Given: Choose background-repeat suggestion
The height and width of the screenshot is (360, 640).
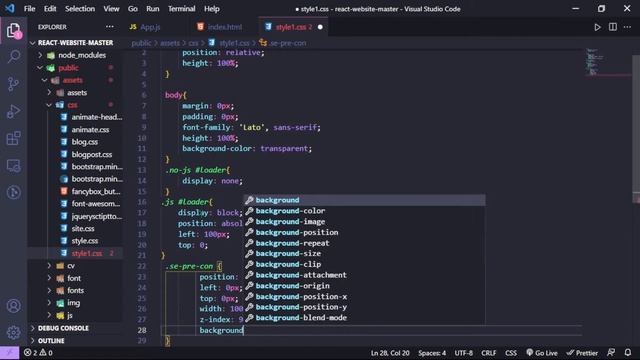Looking at the screenshot, I should pos(364,243).
